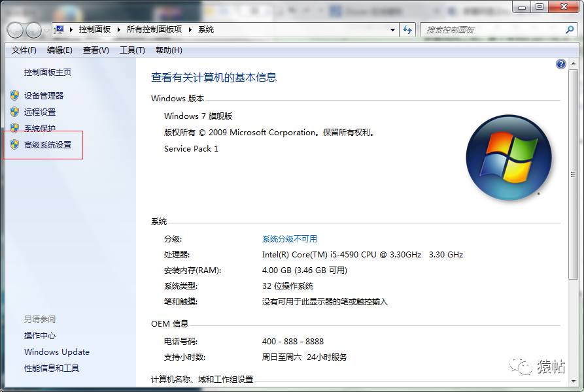Screen dimensions: 584x392
Task: Click the vertical scrollbar thumb
Action: point(573,174)
